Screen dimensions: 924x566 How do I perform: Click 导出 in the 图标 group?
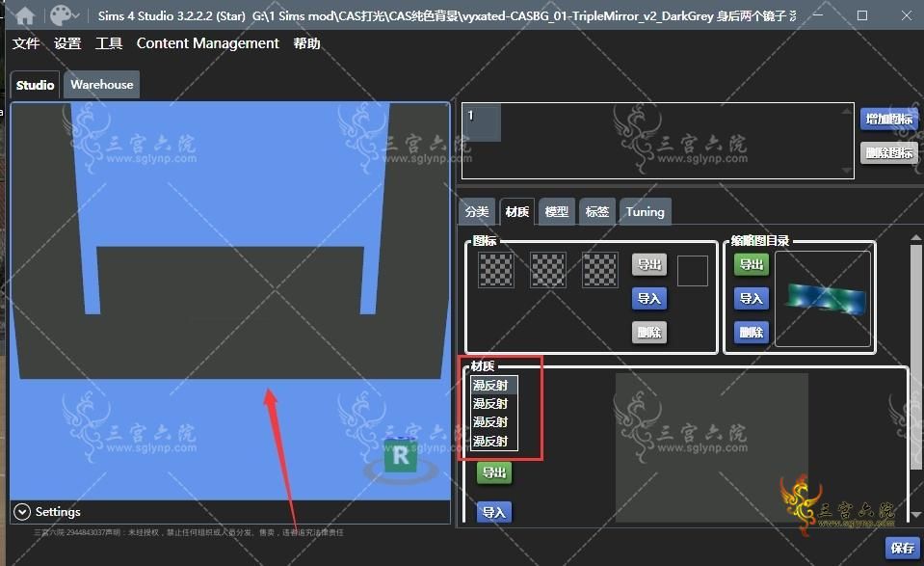tap(649, 265)
